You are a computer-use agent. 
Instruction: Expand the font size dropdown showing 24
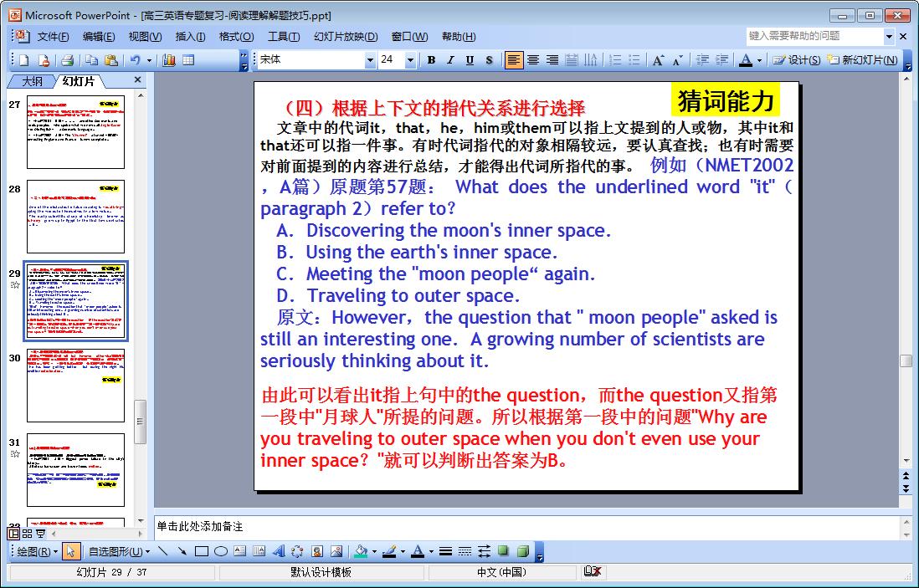click(x=410, y=60)
